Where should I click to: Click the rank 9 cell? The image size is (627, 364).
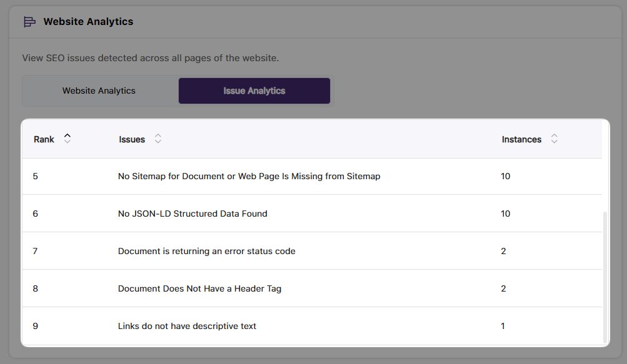point(36,326)
